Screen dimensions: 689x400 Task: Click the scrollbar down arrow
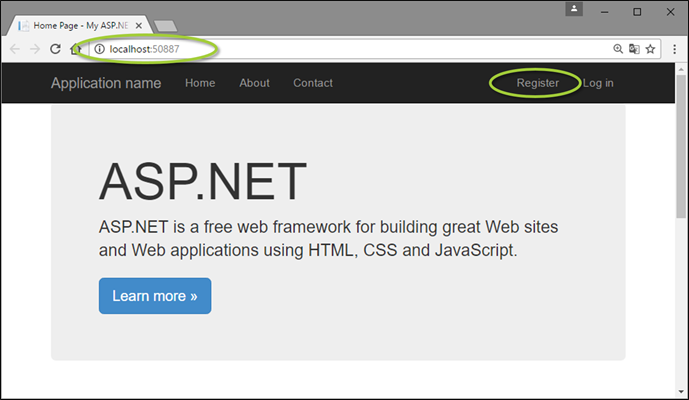(x=681, y=392)
